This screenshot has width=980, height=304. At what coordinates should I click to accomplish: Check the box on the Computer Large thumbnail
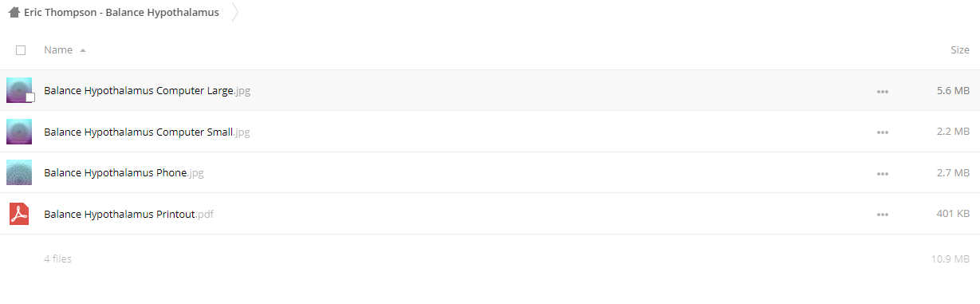coord(30,97)
